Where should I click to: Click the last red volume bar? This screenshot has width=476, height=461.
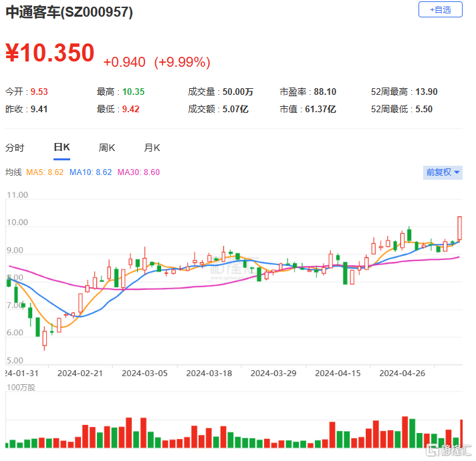(461, 434)
